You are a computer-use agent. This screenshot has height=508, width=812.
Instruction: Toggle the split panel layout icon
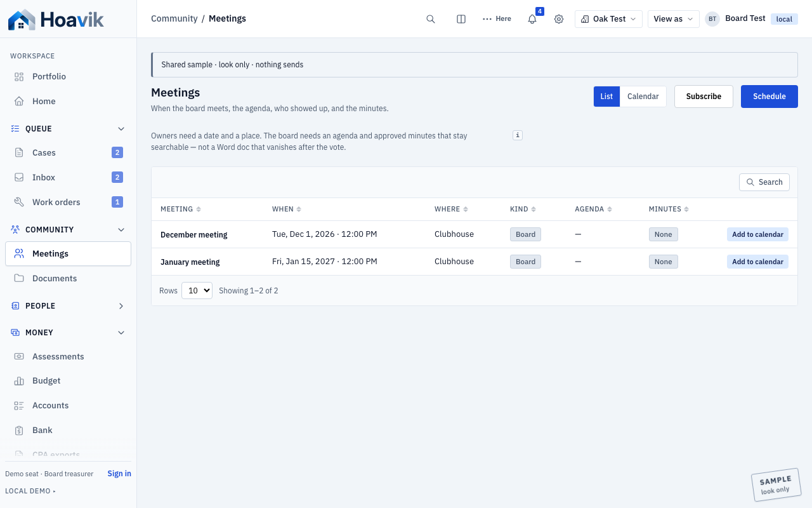pos(461,19)
